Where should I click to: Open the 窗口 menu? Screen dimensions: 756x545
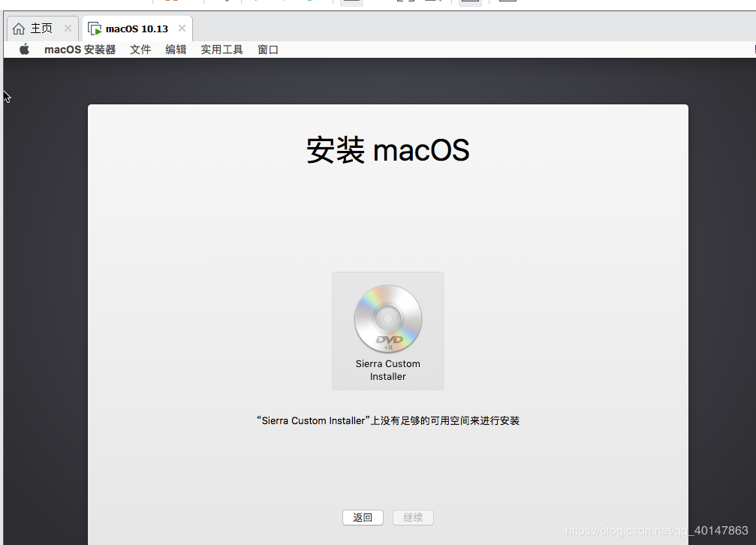coord(268,50)
